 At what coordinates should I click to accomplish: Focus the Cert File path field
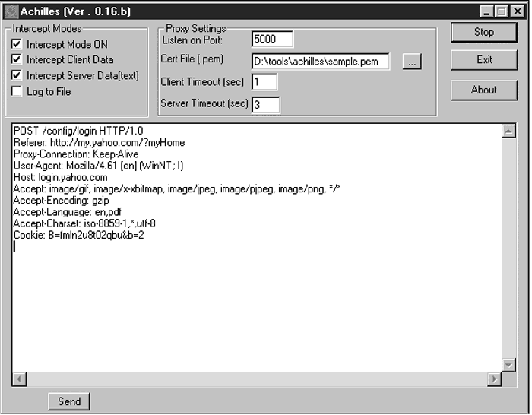321,62
